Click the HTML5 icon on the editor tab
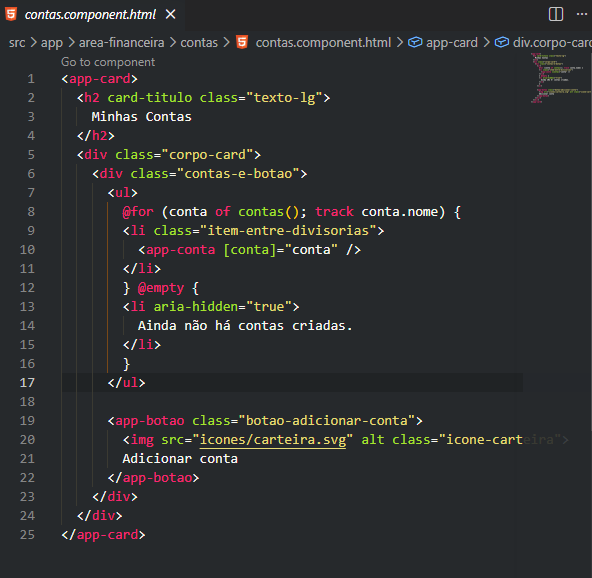 pyautogui.click(x=11, y=14)
